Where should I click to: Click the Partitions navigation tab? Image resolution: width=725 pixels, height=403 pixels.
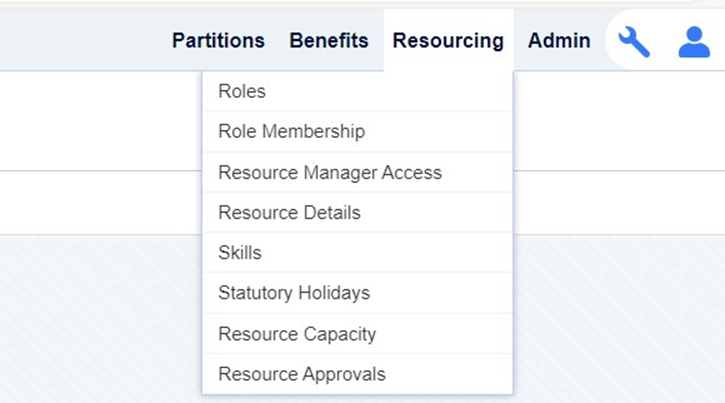(218, 41)
